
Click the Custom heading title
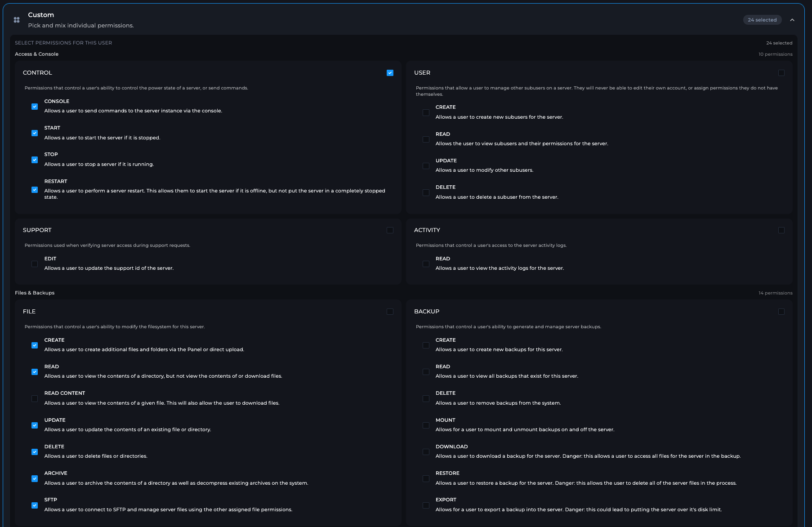click(41, 15)
